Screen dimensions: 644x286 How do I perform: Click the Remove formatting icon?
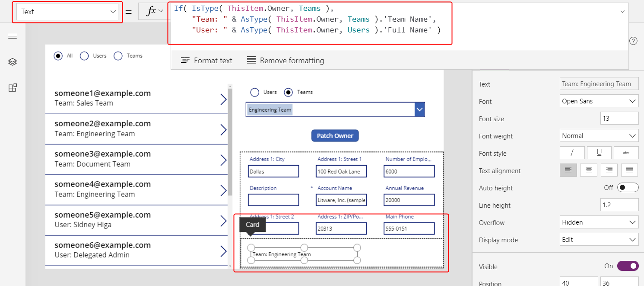[251, 61]
